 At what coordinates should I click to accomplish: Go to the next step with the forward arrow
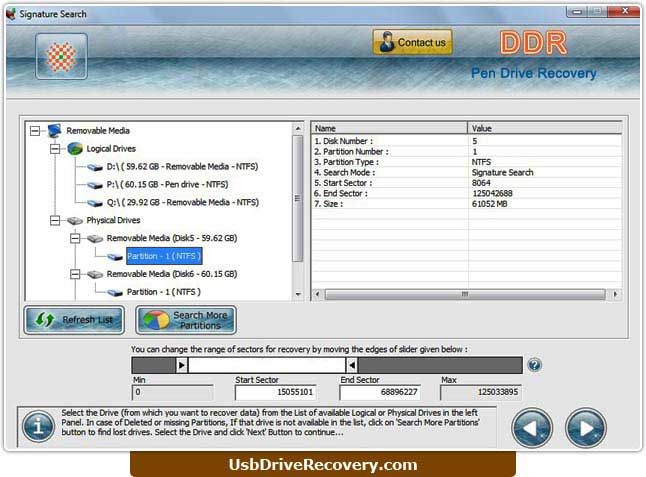tap(585, 428)
